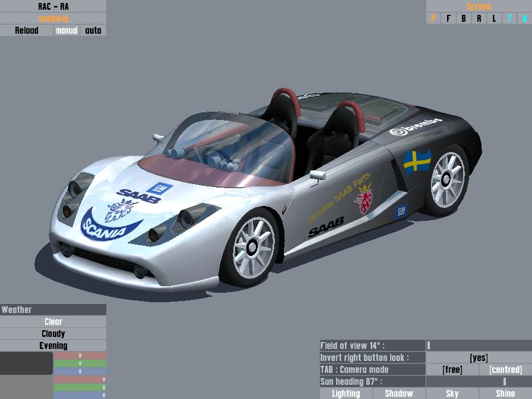532x399 pixels.
Task: Adjust the upper blue color slider
Action: coord(80,371)
